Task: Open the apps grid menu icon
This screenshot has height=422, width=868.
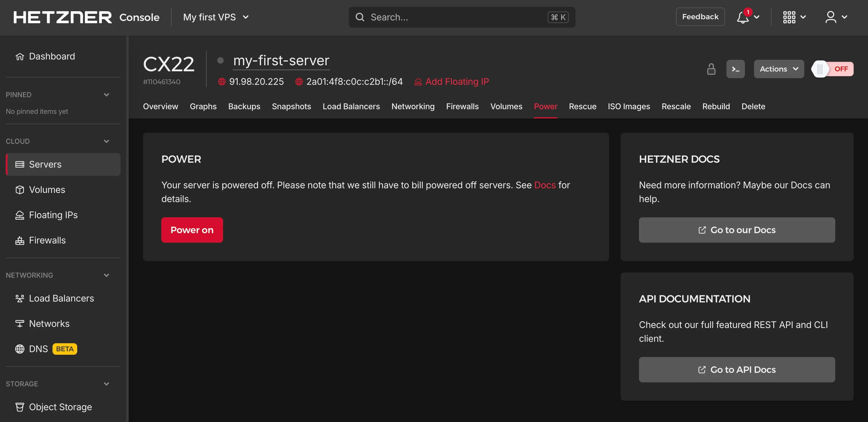Action: [x=789, y=17]
